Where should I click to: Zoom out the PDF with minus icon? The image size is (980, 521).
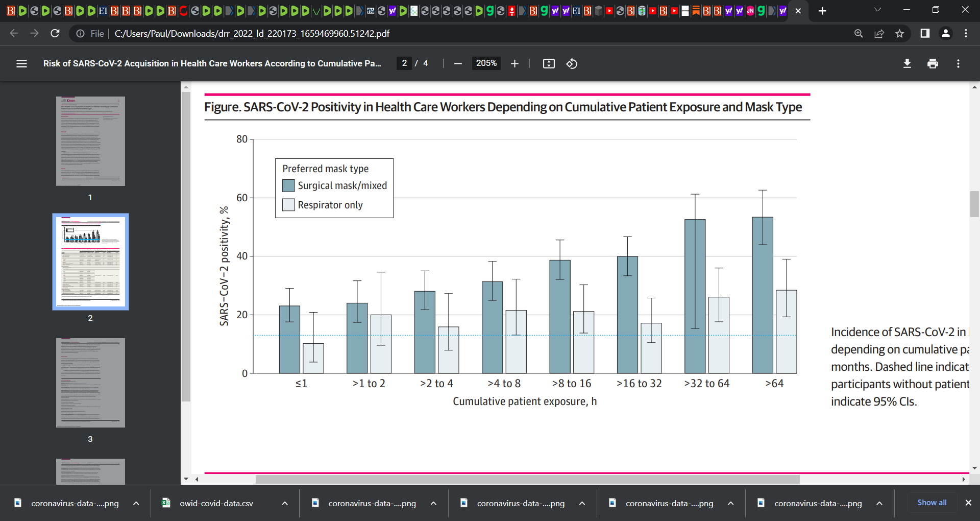[x=458, y=64]
